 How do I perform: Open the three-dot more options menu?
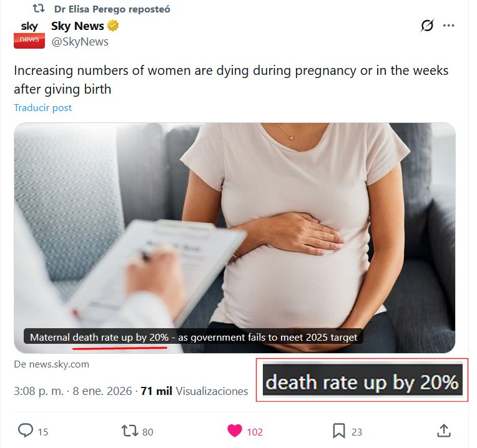tap(449, 26)
